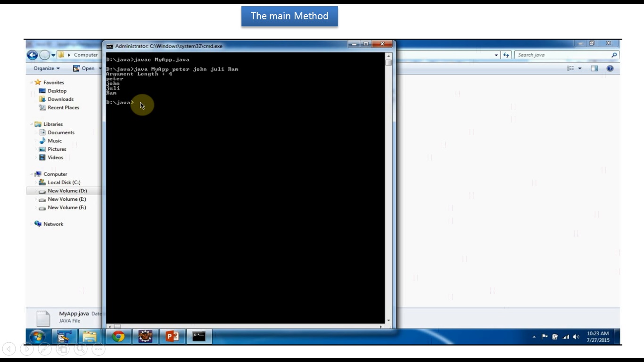The image size is (644, 362).
Task: Click the Back navigation button
Action: pos(32,55)
